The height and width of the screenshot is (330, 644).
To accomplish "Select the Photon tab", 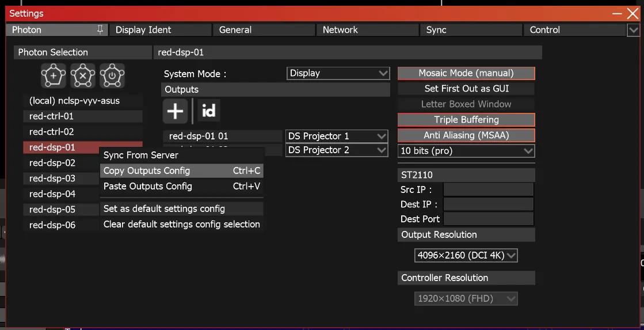I will coord(57,30).
